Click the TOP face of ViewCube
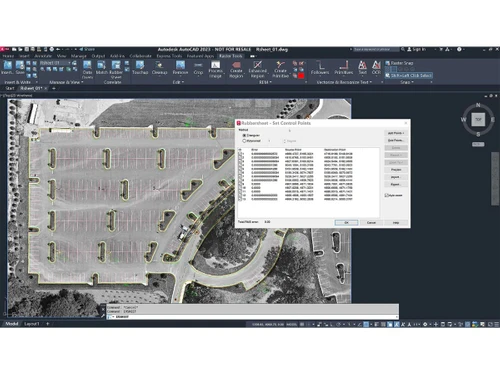500x375 pixels. (478, 119)
